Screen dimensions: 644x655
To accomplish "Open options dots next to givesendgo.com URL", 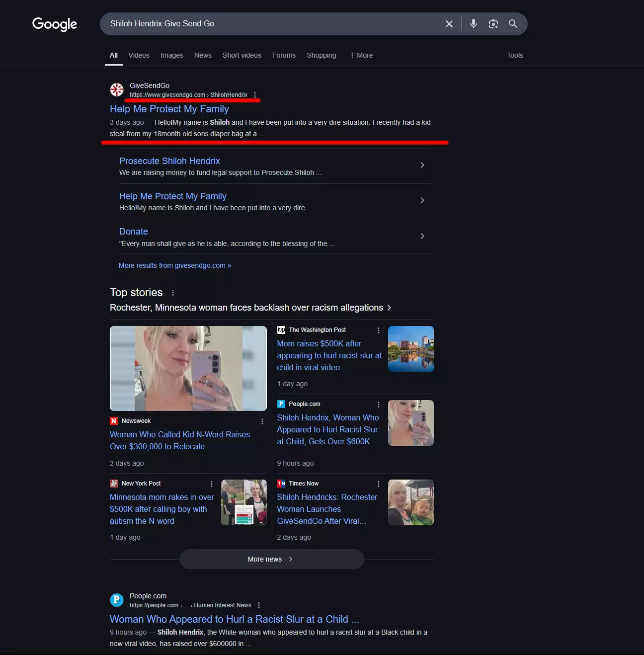I will tap(255, 95).
